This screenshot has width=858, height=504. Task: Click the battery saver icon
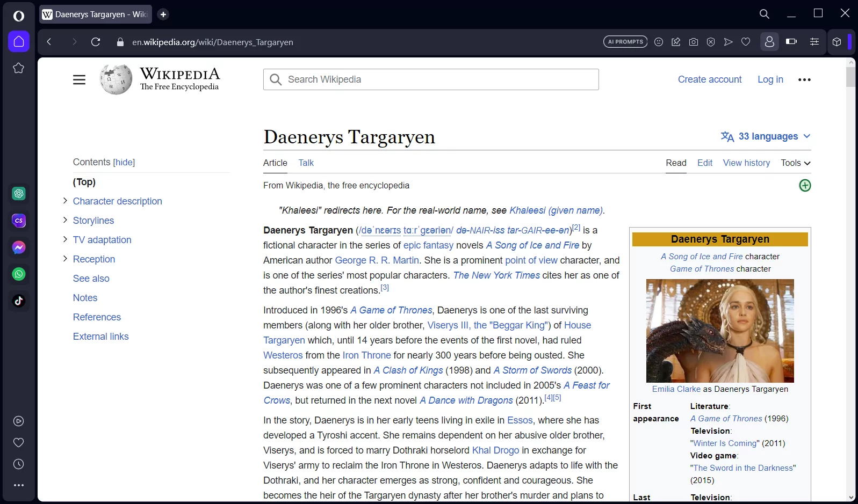(791, 42)
